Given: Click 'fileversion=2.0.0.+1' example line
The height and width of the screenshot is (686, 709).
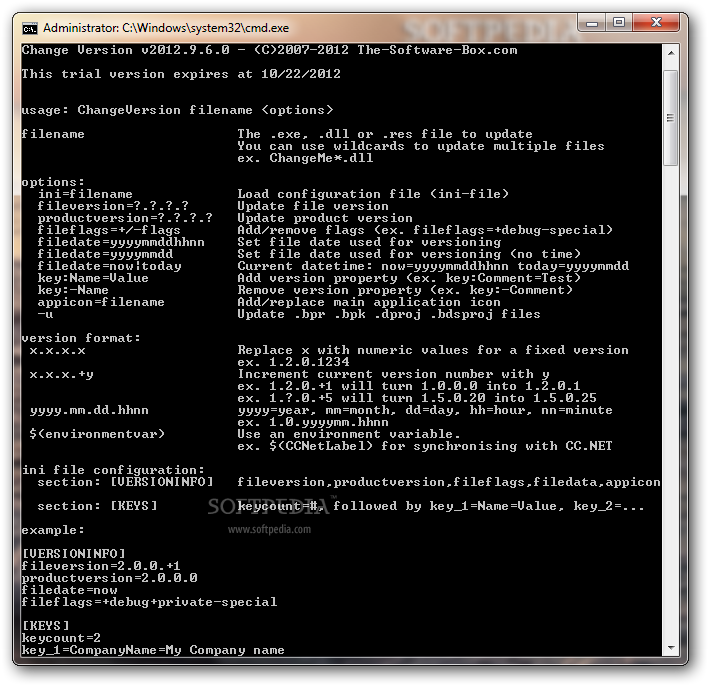Looking at the screenshot, I should click(101, 566).
